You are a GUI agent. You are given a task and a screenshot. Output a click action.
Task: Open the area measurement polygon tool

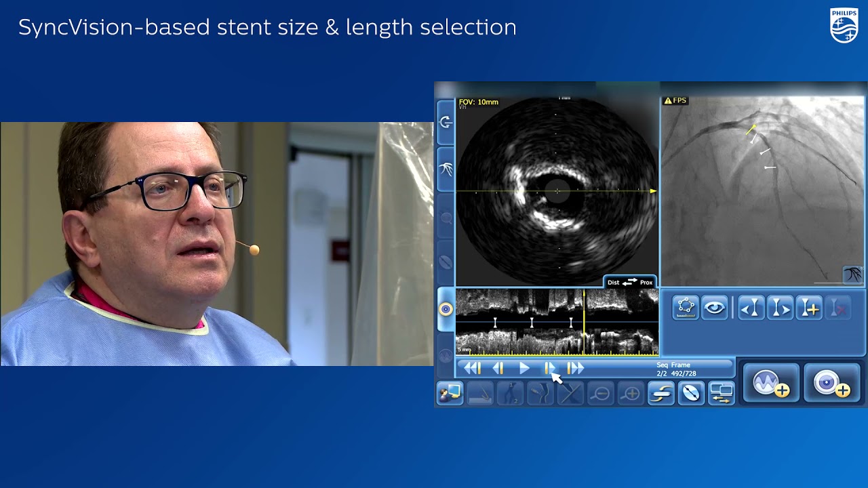(x=686, y=308)
